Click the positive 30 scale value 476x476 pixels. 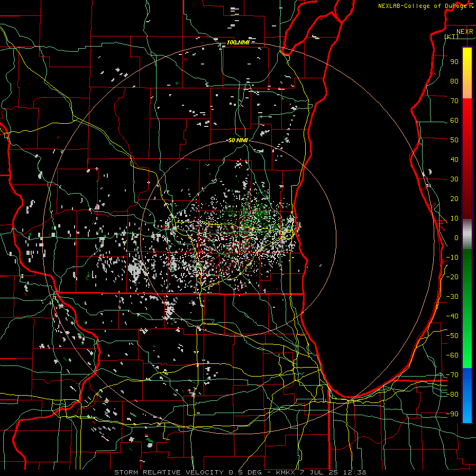[x=454, y=179]
